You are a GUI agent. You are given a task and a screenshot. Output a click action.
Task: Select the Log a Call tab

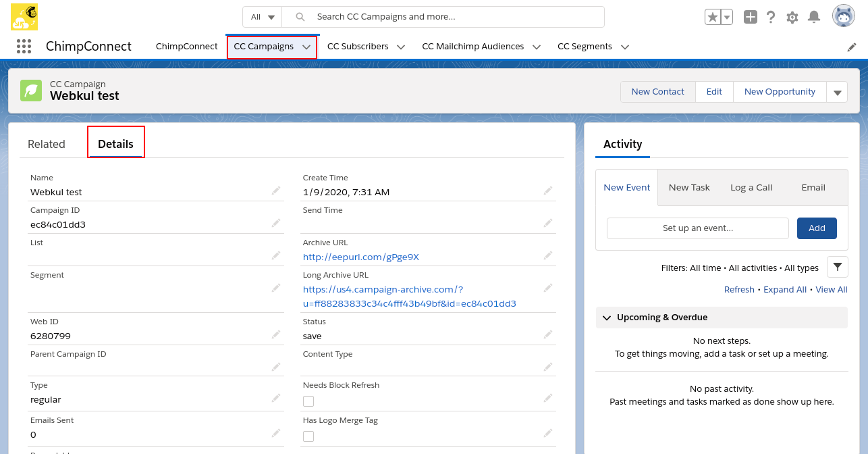pos(751,188)
